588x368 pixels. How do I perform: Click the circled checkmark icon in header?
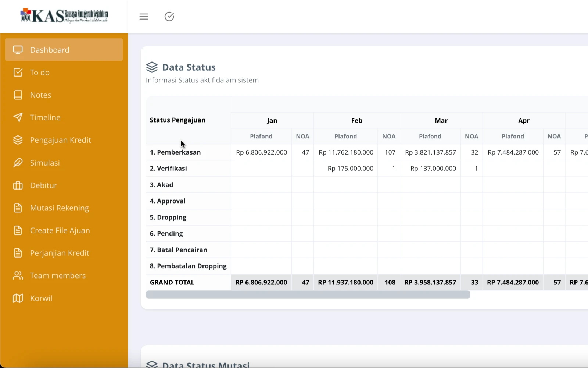coord(169,17)
